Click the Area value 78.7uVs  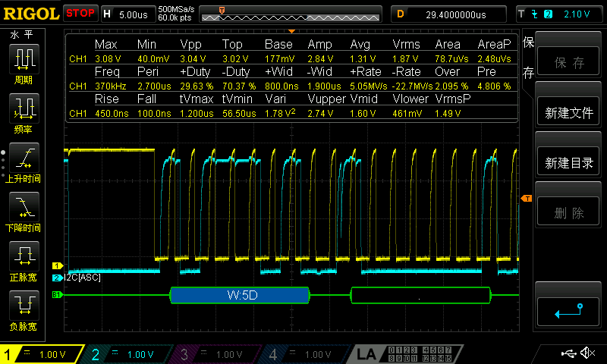click(451, 59)
